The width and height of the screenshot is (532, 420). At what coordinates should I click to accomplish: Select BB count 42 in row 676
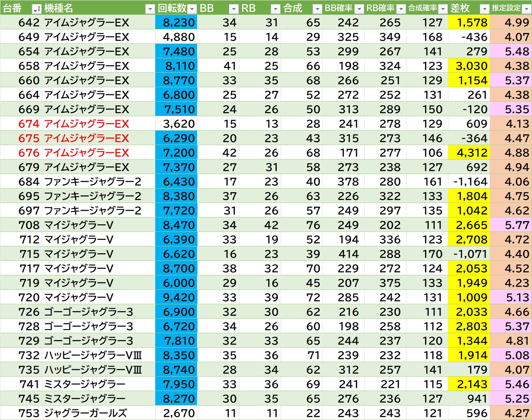point(218,153)
